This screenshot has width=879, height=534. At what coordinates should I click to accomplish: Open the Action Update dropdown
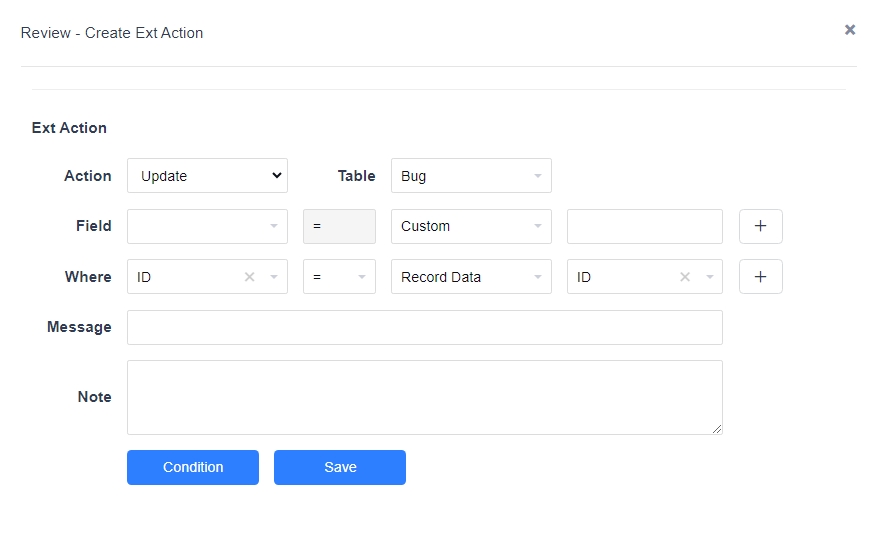pos(207,176)
